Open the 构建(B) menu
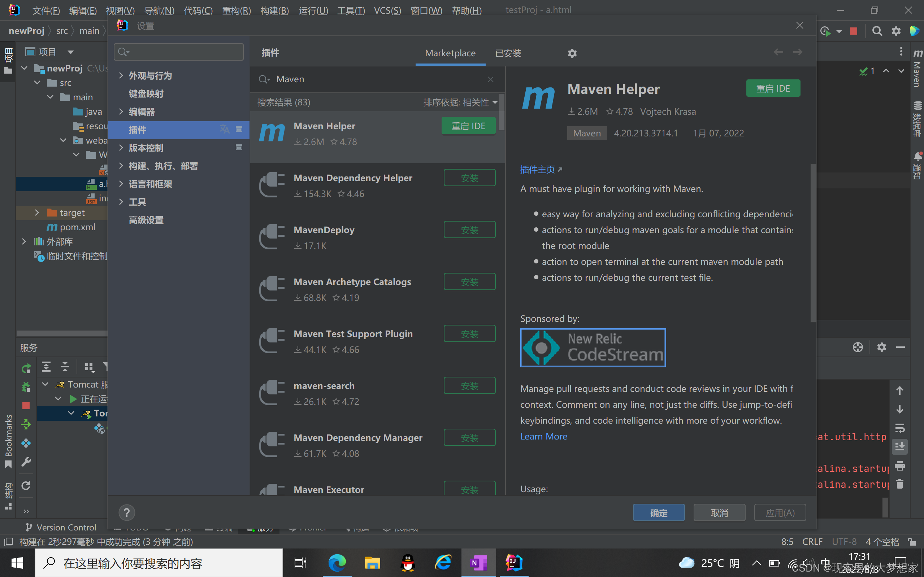The width and height of the screenshot is (924, 577). 274,10
